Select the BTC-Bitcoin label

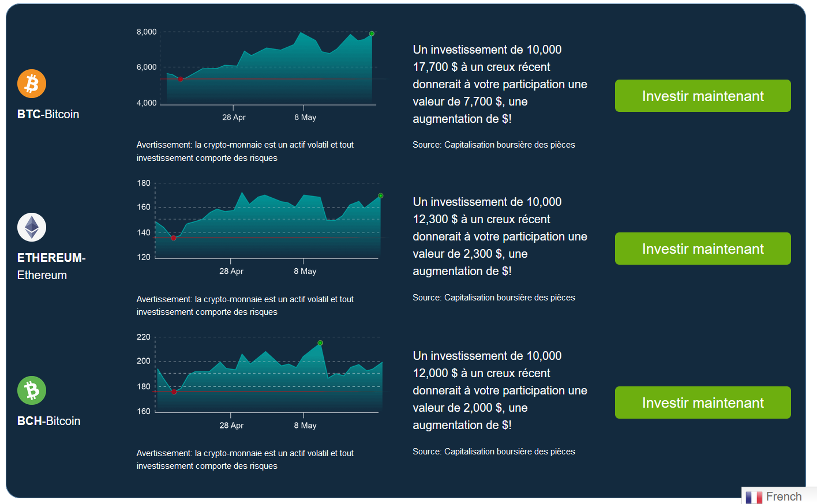[x=48, y=114]
